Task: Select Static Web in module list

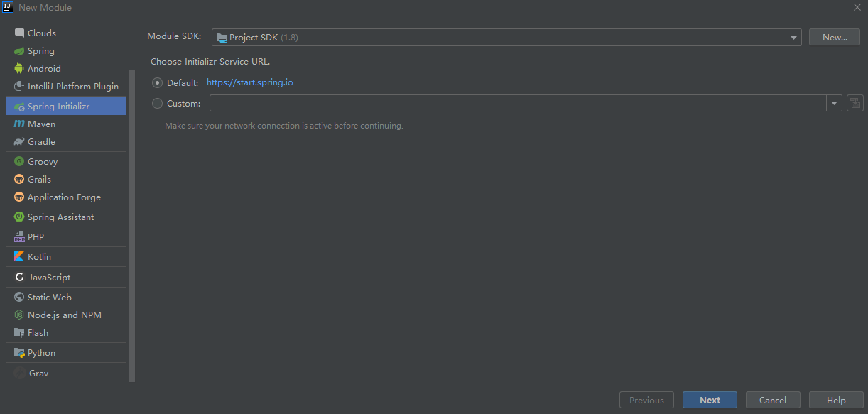Action: click(x=66, y=298)
